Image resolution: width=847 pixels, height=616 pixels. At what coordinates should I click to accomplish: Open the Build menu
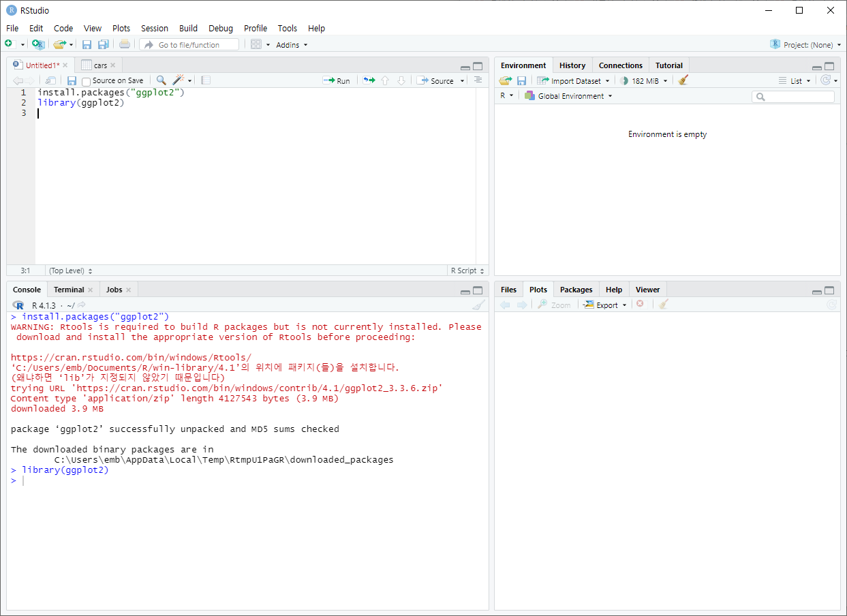point(189,28)
